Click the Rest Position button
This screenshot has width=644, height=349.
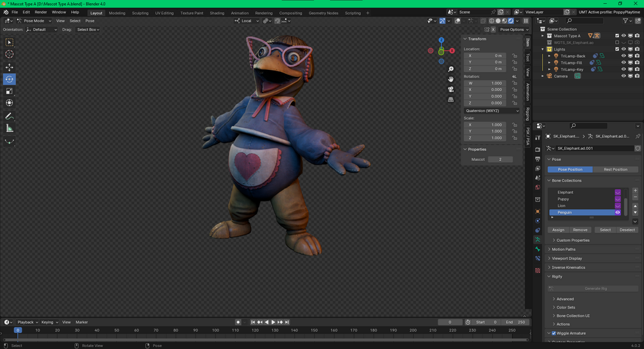point(615,169)
